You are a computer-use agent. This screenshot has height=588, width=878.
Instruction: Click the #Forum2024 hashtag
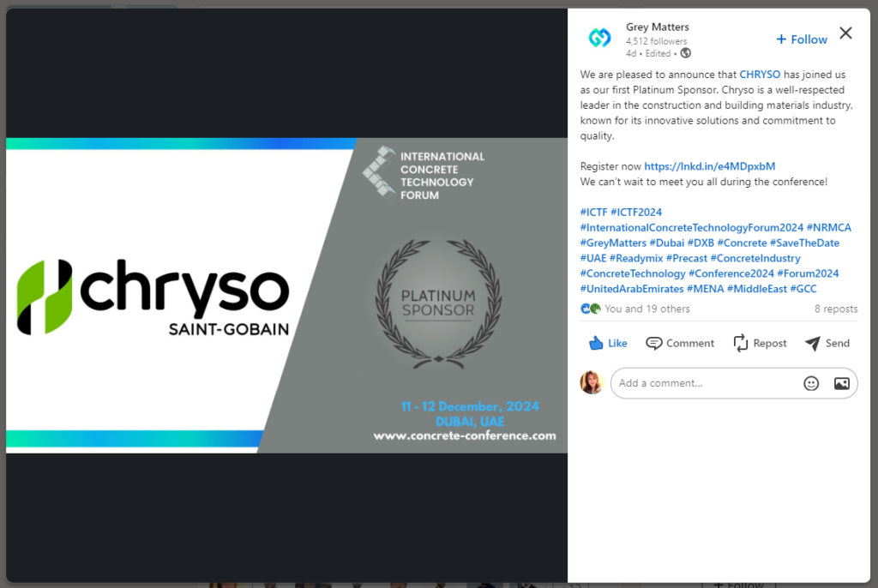tap(808, 273)
